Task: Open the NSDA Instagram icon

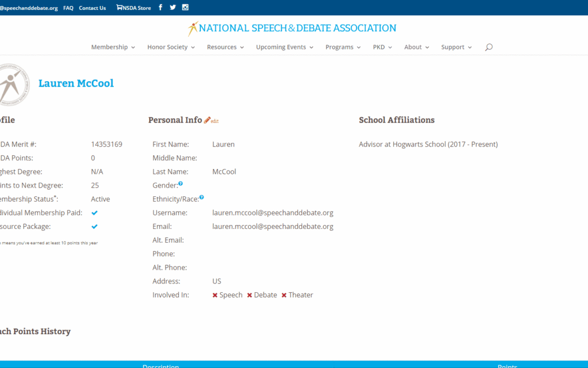Action: pyautogui.click(x=185, y=8)
